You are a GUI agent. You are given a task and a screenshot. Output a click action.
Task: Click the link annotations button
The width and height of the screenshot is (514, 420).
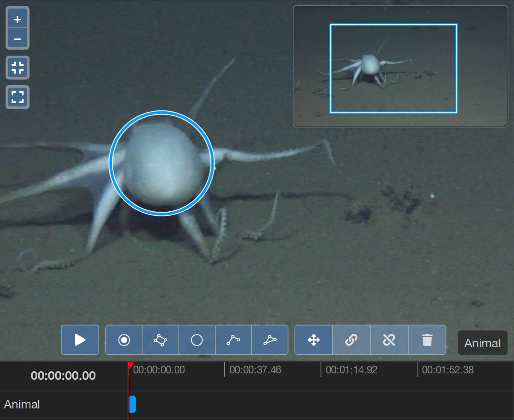(x=351, y=340)
